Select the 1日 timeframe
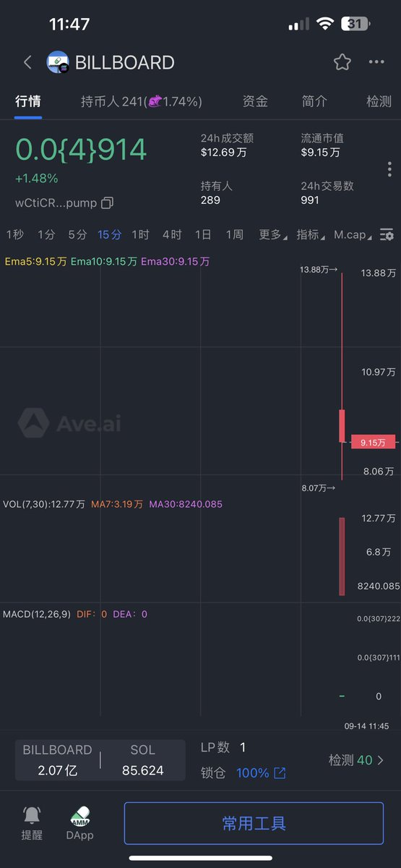 click(x=203, y=234)
